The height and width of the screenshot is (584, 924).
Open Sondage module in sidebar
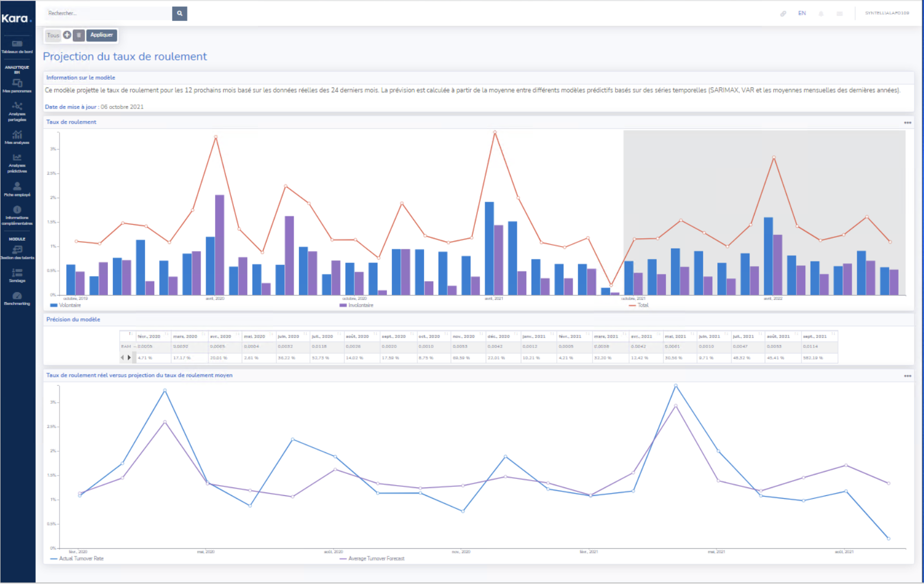[x=17, y=276]
